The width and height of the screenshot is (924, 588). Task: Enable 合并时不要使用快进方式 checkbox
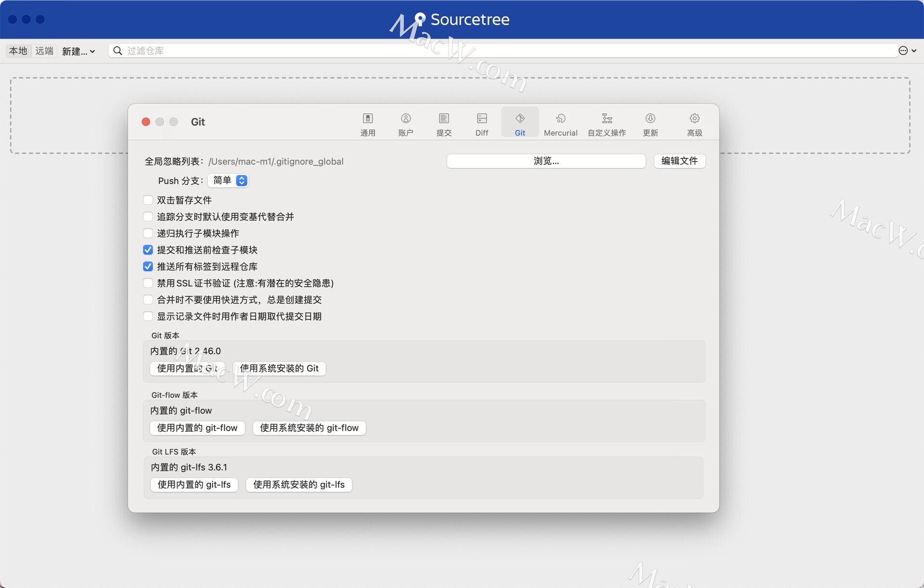click(x=148, y=299)
